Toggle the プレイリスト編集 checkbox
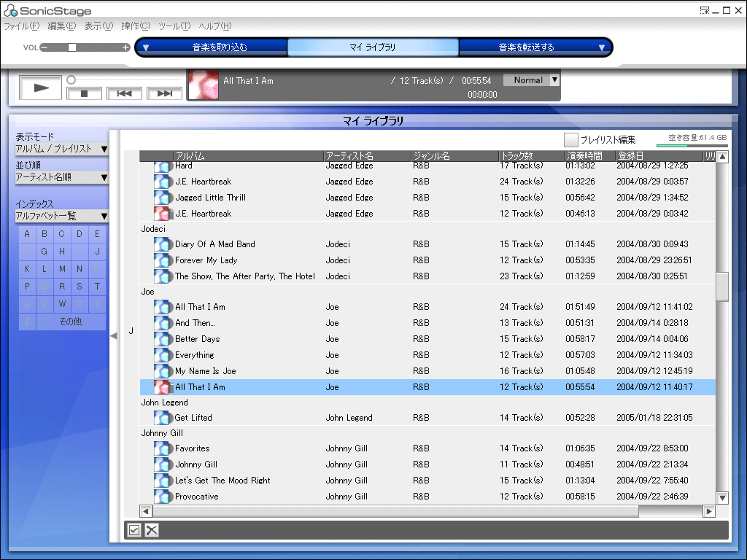Screen dimensions: 747x560 tap(570, 139)
